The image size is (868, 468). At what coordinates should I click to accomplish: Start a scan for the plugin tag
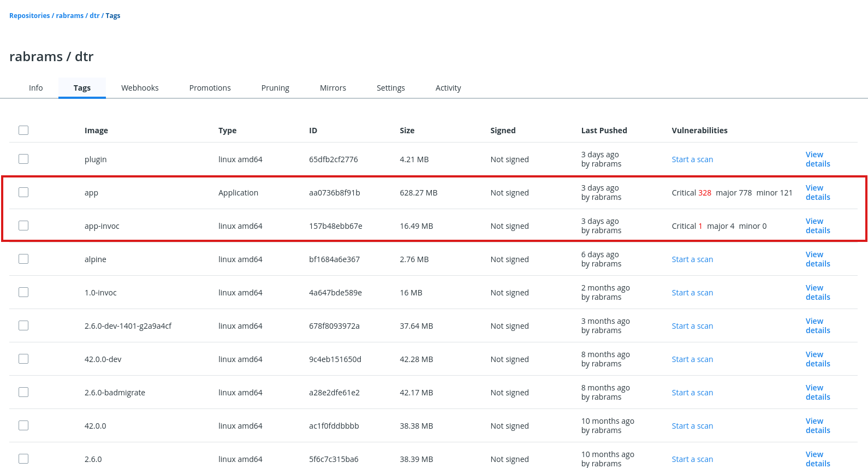(692, 159)
